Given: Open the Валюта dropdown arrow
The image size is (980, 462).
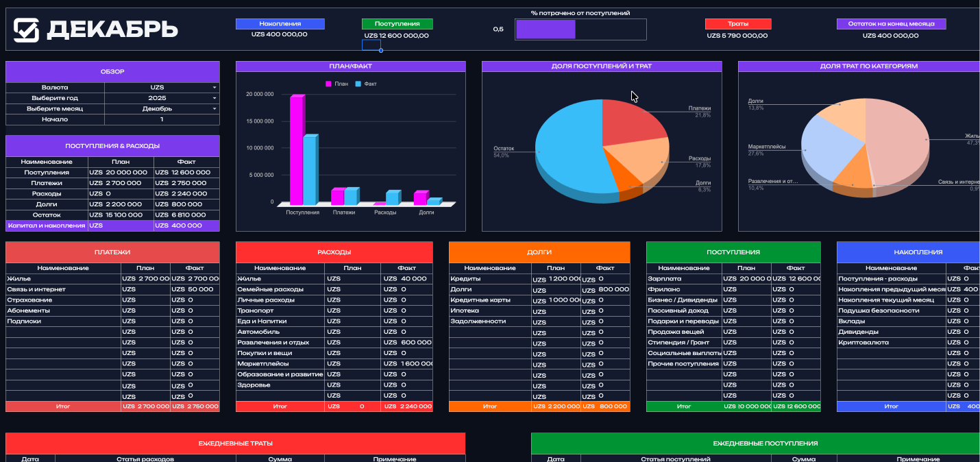Looking at the screenshot, I should (x=214, y=88).
